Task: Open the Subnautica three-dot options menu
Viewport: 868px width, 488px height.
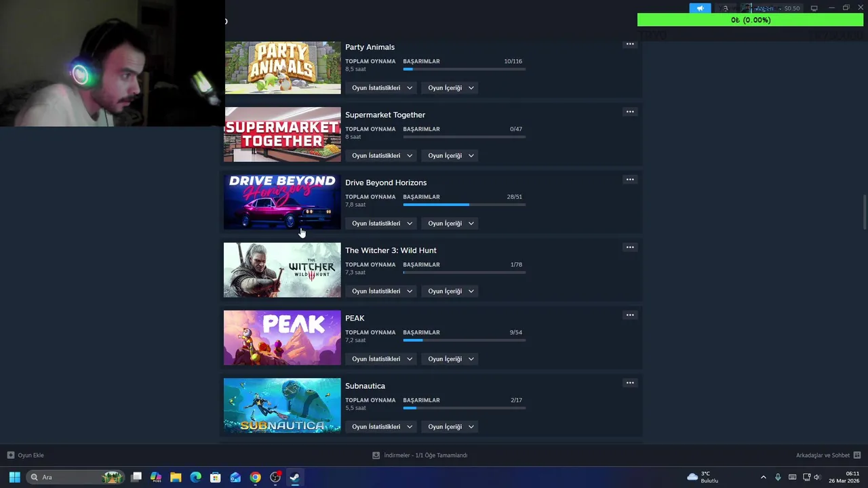Action: pos(630,383)
